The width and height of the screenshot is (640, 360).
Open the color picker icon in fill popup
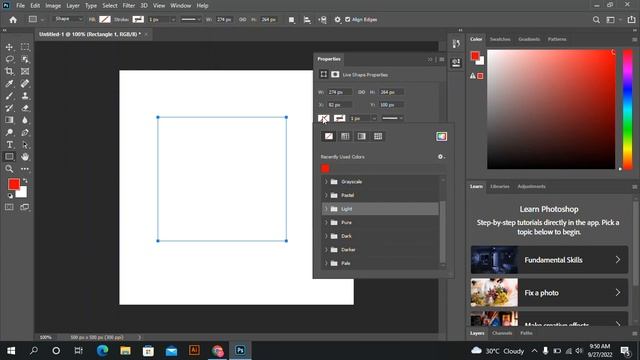441,136
